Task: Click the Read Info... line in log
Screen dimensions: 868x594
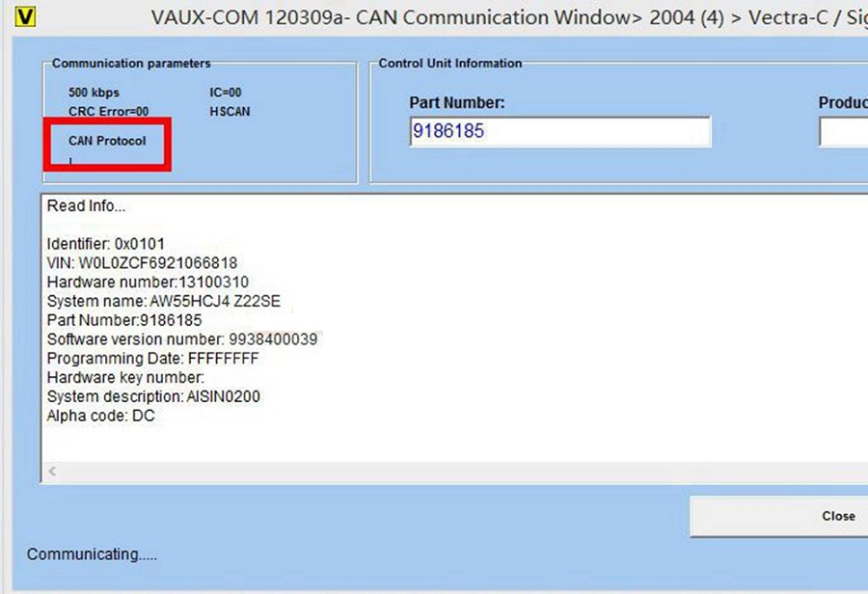Action: click(x=86, y=206)
